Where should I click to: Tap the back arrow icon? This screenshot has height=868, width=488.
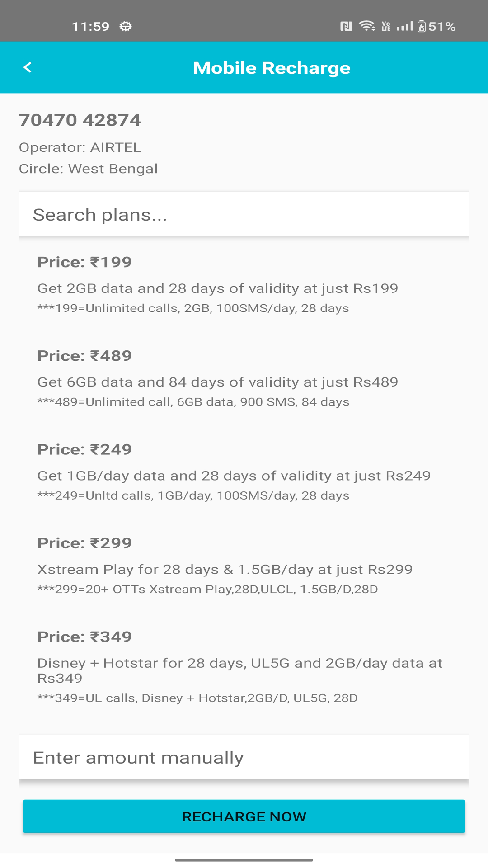click(28, 67)
